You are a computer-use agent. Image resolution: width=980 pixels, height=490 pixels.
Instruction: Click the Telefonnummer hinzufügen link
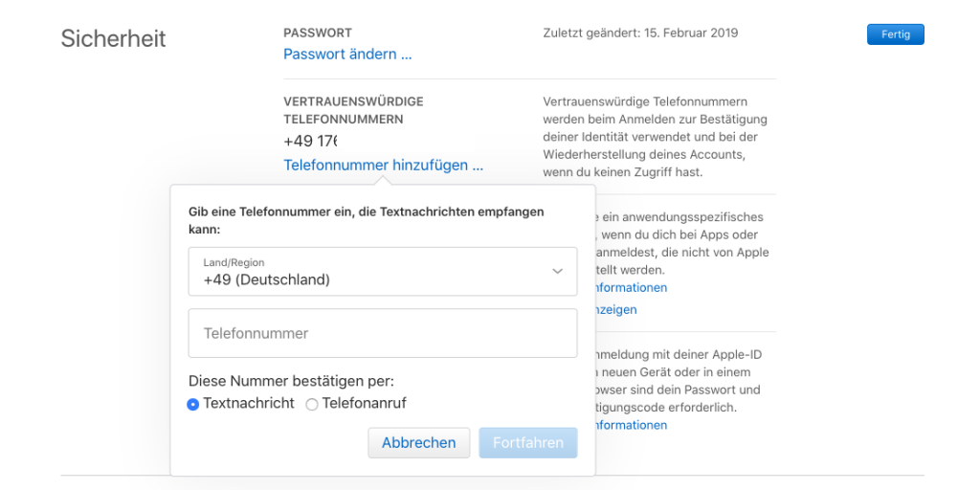(x=383, y=166)
